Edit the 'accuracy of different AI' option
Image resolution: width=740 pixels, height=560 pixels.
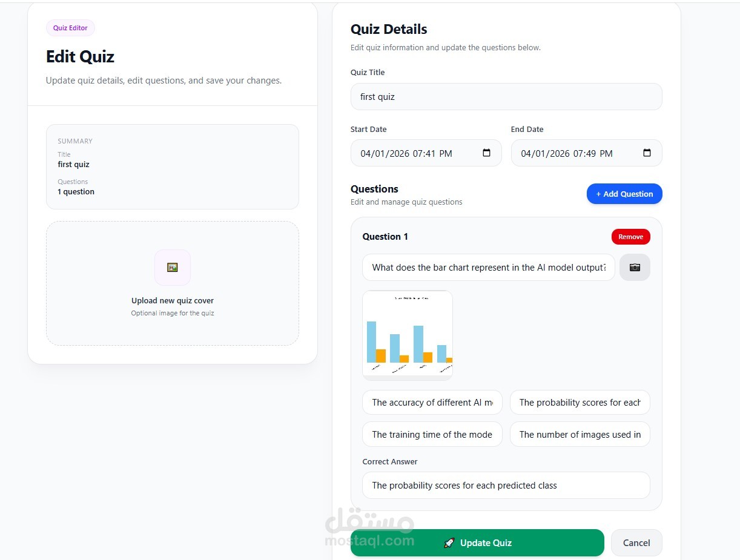(432, 403)
